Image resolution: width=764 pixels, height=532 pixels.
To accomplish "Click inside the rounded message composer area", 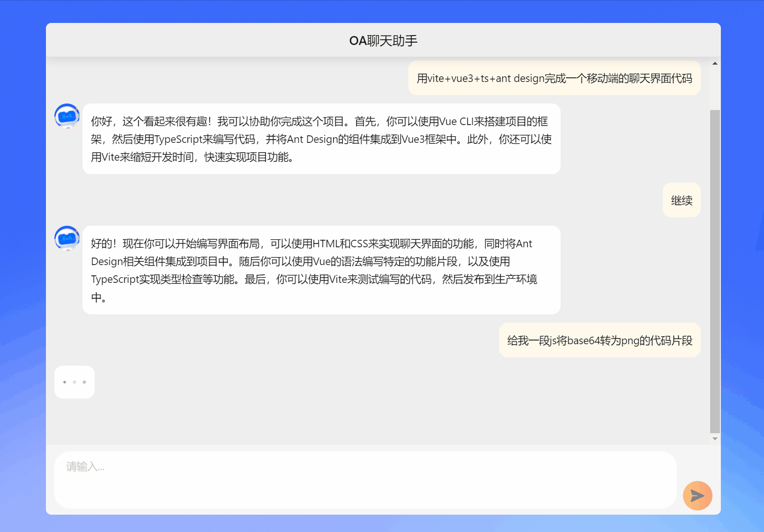I will click(x=366, y=480).
